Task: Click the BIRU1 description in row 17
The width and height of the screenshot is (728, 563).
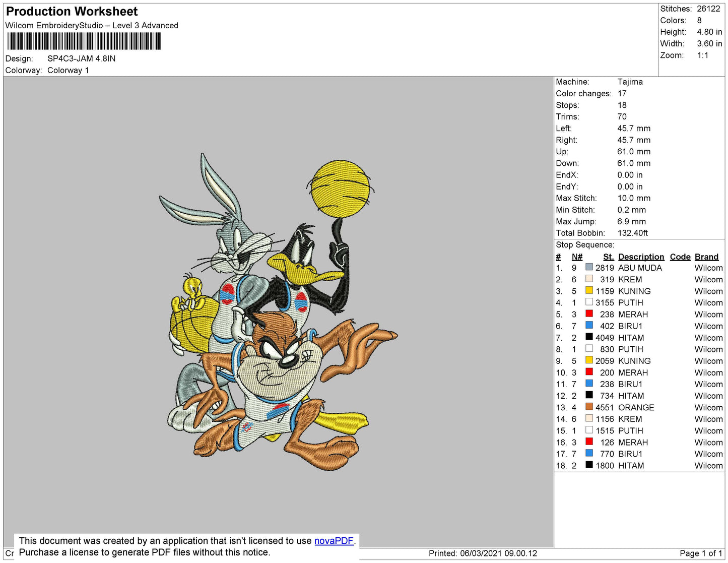Action: pos(630,454)
